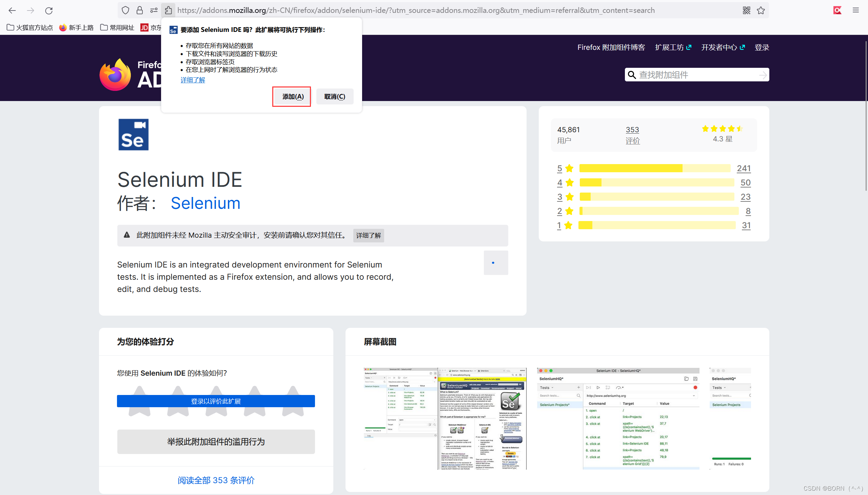Open the 31 one-star review count
This screenshot has width=868, height=495.
point(746,226)
